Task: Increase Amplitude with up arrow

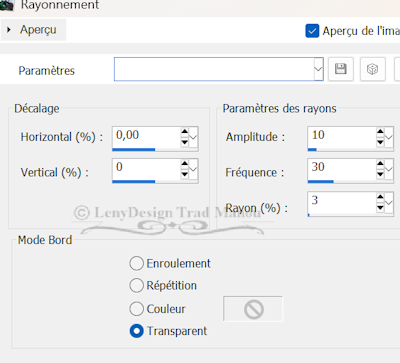Action: coord(380,132)
